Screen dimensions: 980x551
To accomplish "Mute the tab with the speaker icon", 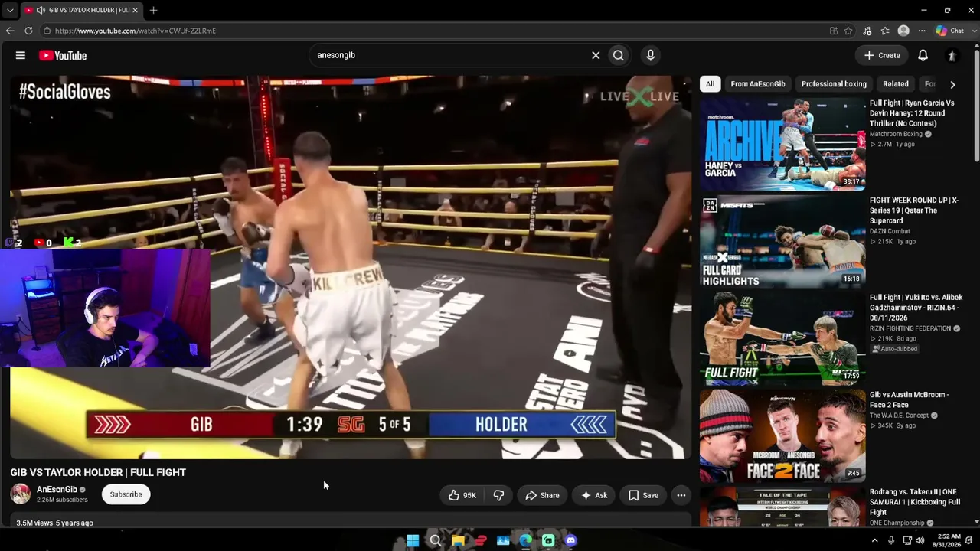I will [41, 11].
